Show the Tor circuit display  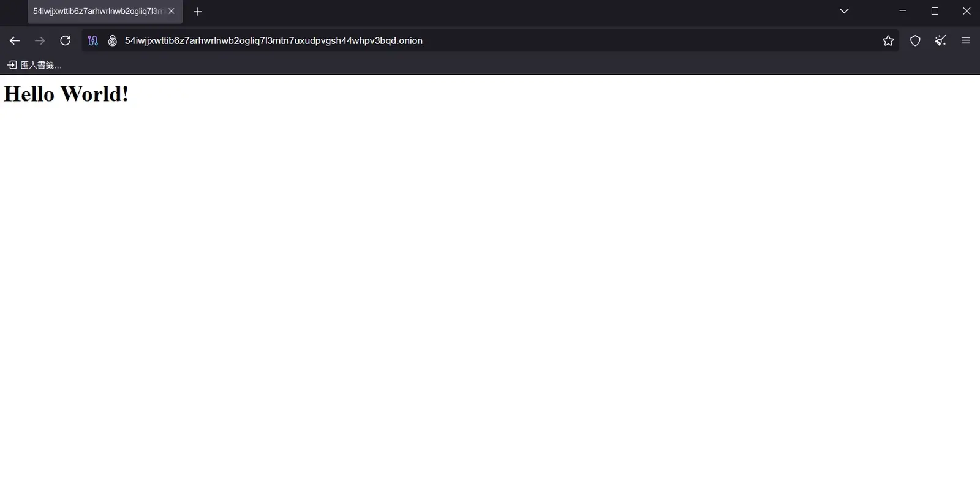pyautogui.click(x=92, y=40)
